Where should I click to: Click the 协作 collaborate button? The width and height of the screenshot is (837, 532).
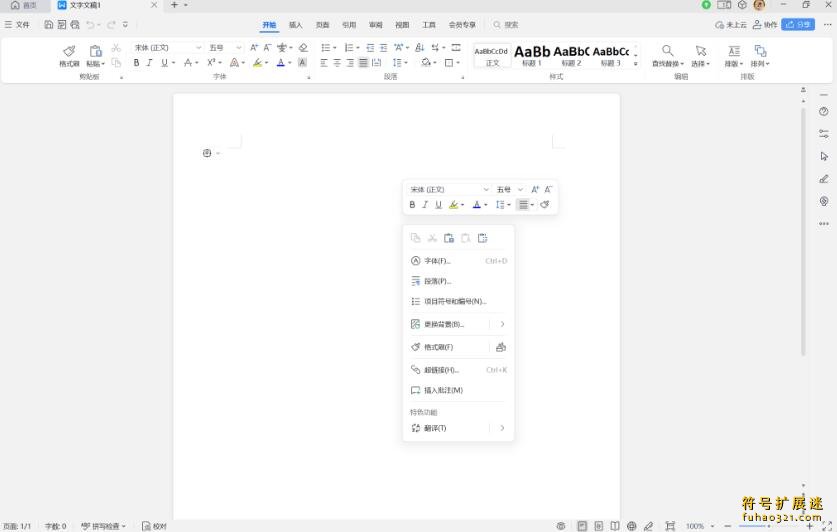[x=765, y=25]
